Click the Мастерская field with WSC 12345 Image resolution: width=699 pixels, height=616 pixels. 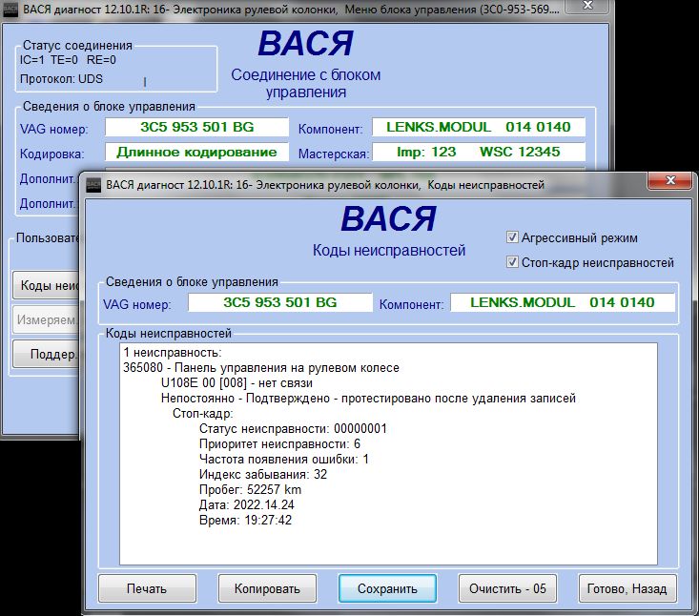point(479,152)
